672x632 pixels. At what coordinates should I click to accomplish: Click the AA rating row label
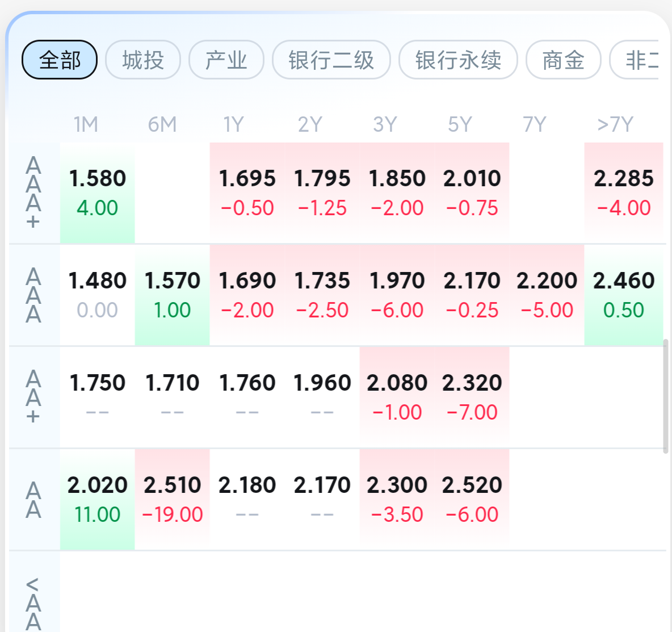point(33,499)
